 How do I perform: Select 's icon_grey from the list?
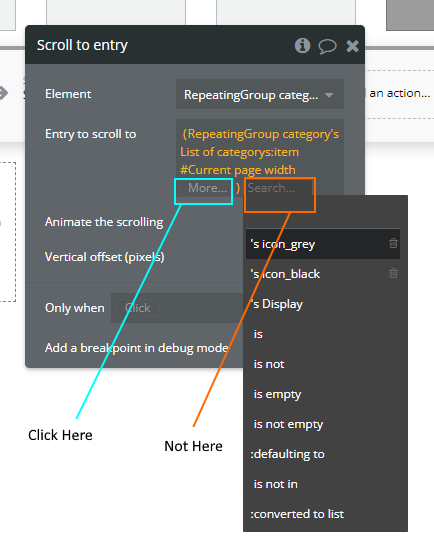pyautogui.click(x=323, y=244)
